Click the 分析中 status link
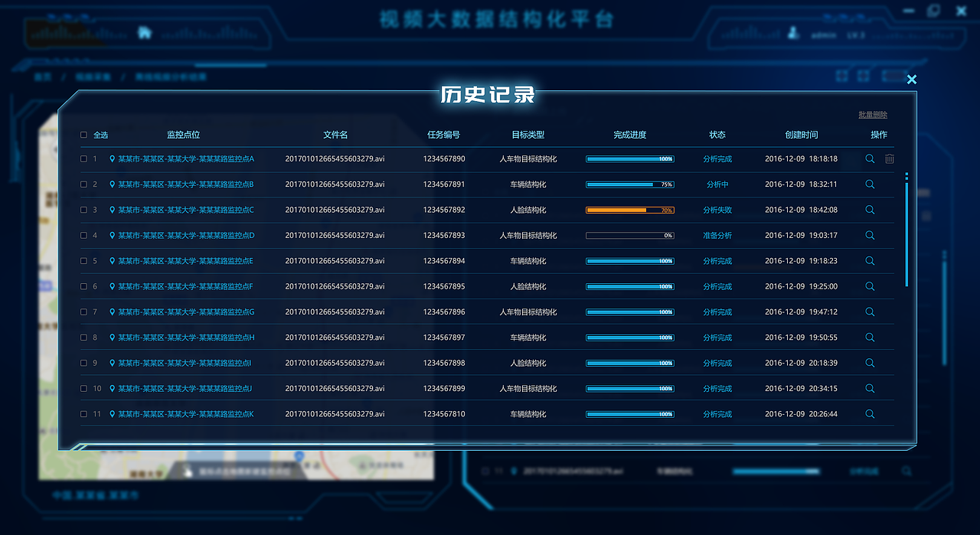This screenshot has width=980, height=535. (x=717, y=184)
